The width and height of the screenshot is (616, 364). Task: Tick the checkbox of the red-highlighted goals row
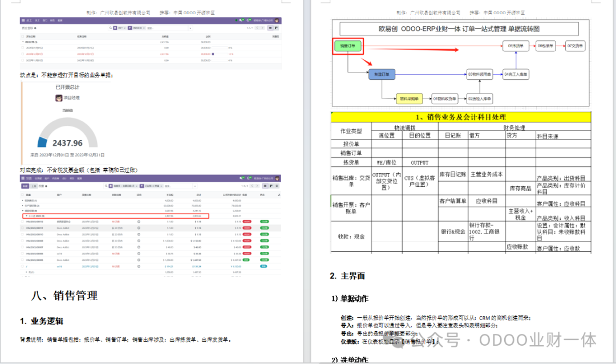(x=22, y=54)
